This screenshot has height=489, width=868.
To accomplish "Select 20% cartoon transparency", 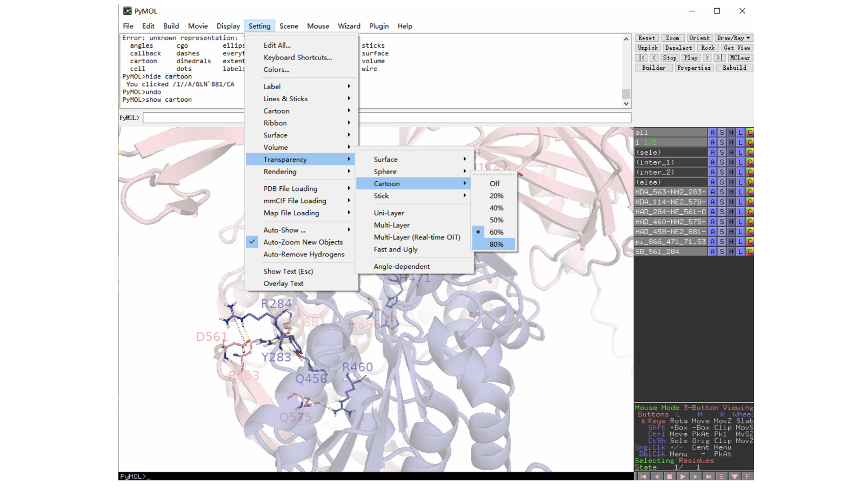I will pos(494,196).
